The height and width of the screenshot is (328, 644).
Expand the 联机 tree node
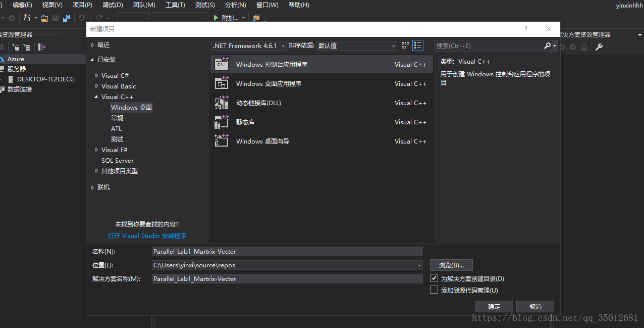92,187
